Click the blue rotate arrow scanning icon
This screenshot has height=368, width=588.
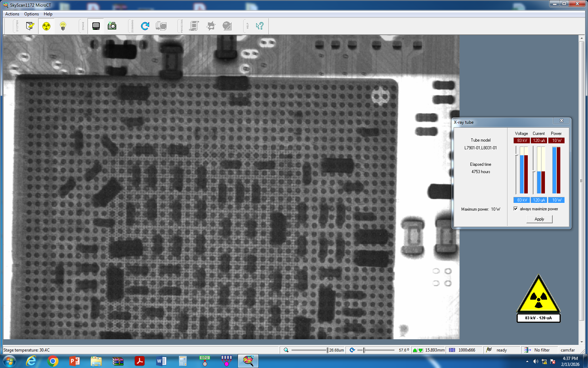(145, 26)
